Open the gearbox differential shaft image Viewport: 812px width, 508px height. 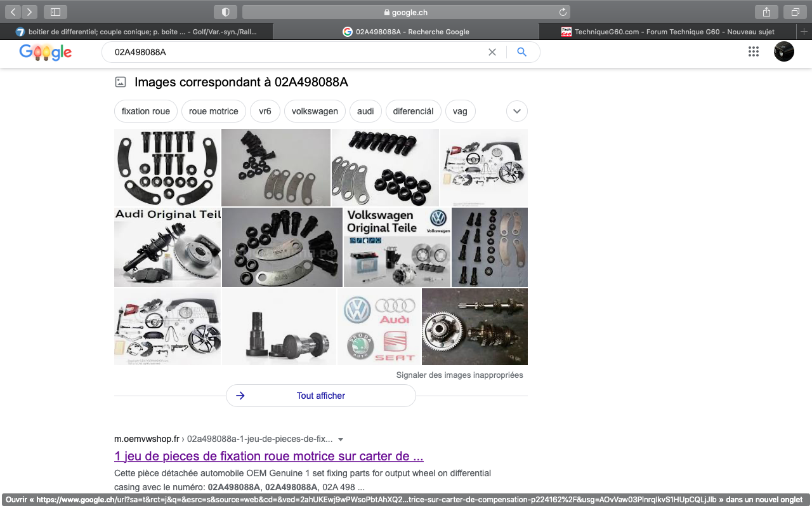pyautogui.click(x=475, y=326)
